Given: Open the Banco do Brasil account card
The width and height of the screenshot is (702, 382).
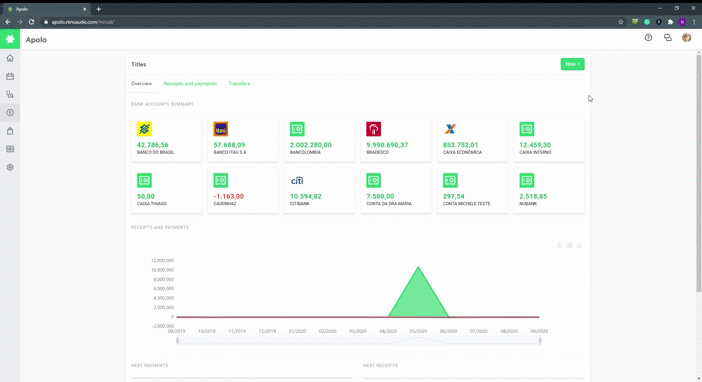Looking at the screenshot, I should tap(167, 139).
